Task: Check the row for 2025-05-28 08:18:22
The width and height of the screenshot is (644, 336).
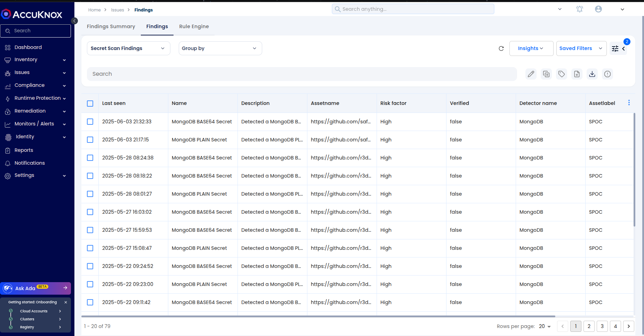Action: [90, 176]
